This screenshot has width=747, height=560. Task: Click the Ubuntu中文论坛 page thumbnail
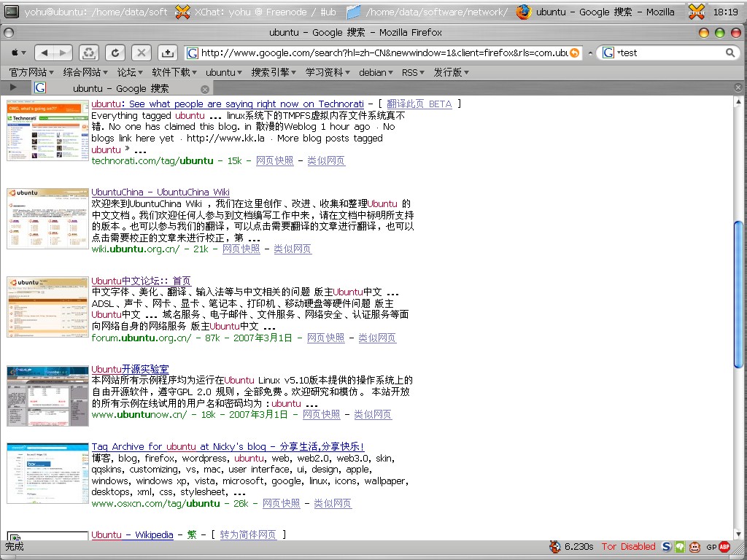(x=47, y=307)
